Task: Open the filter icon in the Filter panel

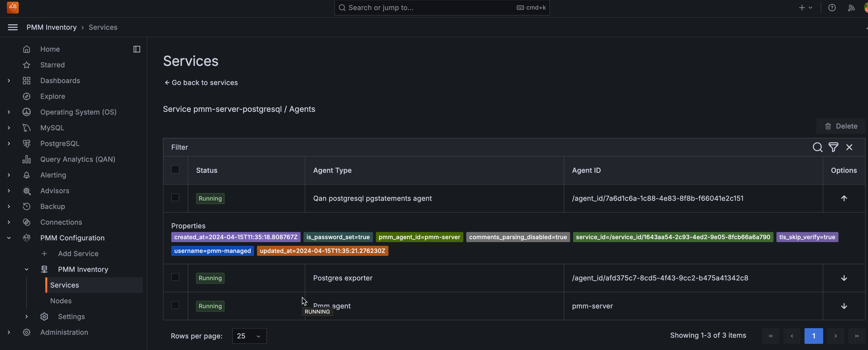Action: (x=834, y=147)
